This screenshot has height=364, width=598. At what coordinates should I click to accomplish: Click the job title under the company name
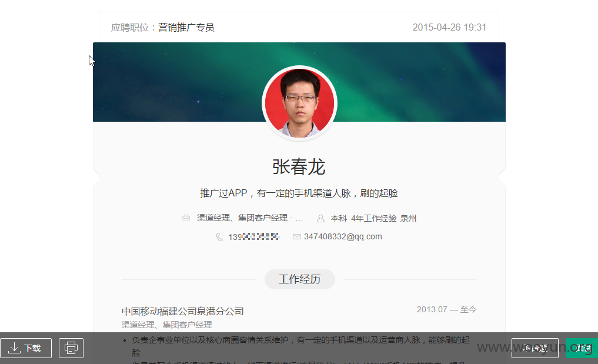click(x=166, y=325)
